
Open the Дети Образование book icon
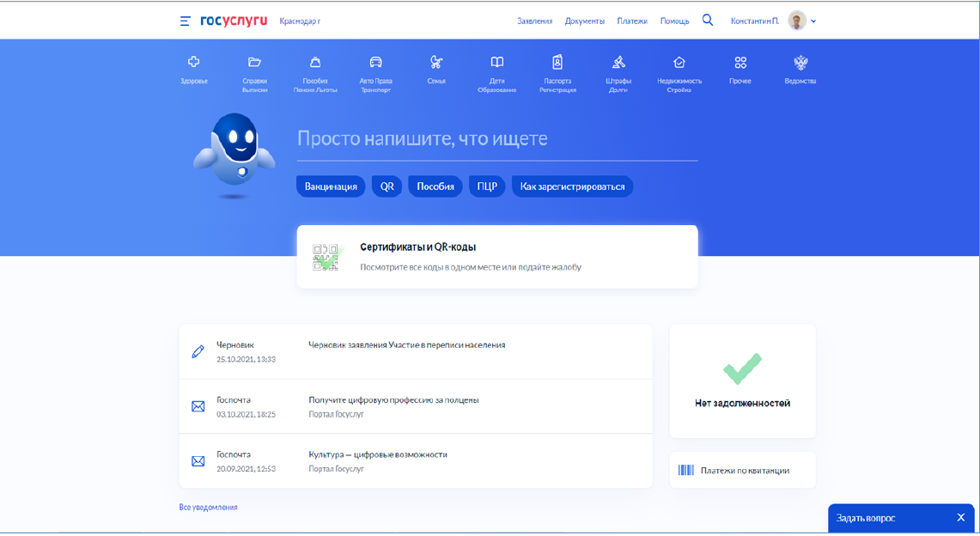(x=497, y=62)
